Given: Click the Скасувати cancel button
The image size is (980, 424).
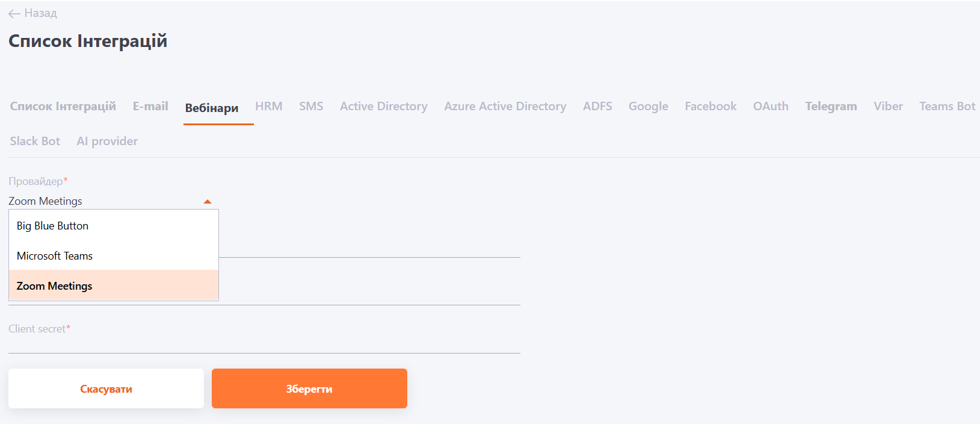Looking at the screenshot, I should (x=106, y=389).
